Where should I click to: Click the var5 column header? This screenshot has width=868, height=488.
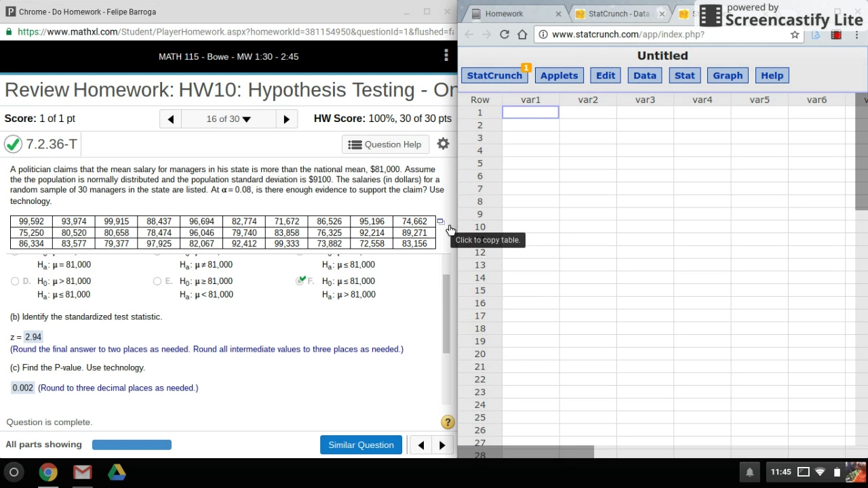click(759, 100)
